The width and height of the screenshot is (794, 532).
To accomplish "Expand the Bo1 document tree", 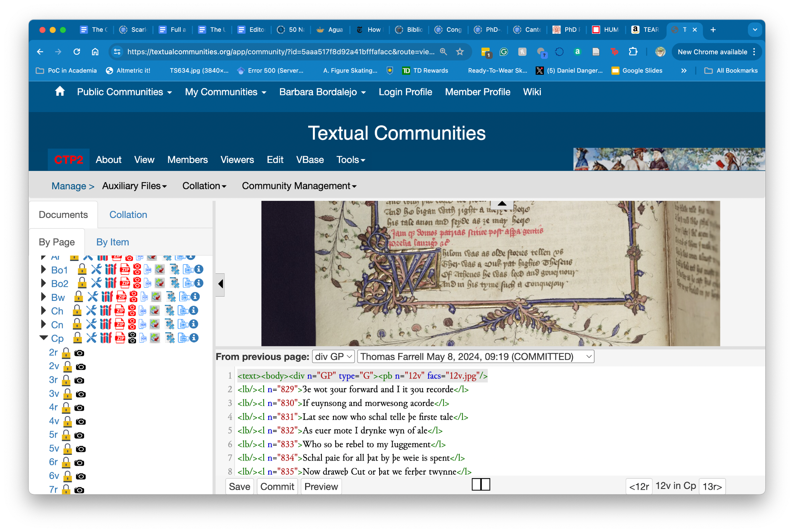I will (43, 269).
